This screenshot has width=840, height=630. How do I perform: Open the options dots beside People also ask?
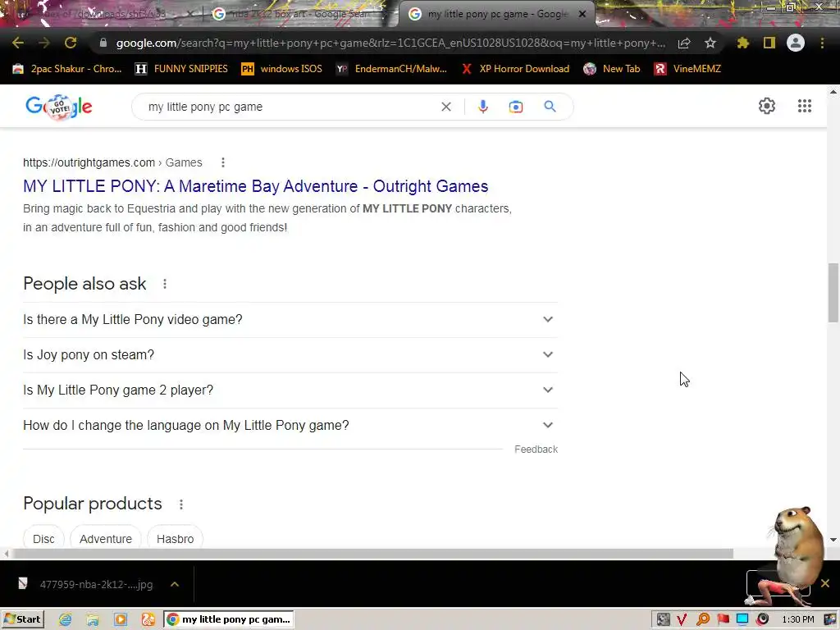pos(165,284)
